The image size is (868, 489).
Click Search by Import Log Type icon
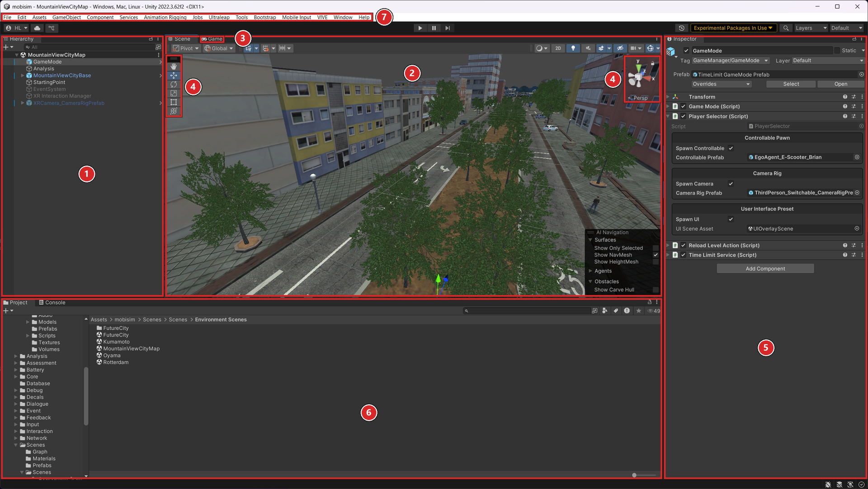pos(627,311)
